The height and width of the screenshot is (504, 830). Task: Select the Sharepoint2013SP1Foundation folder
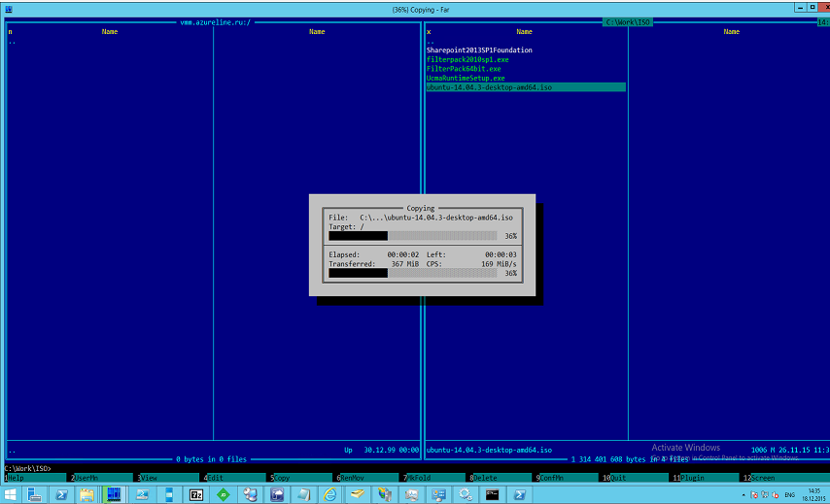[479, 50]
